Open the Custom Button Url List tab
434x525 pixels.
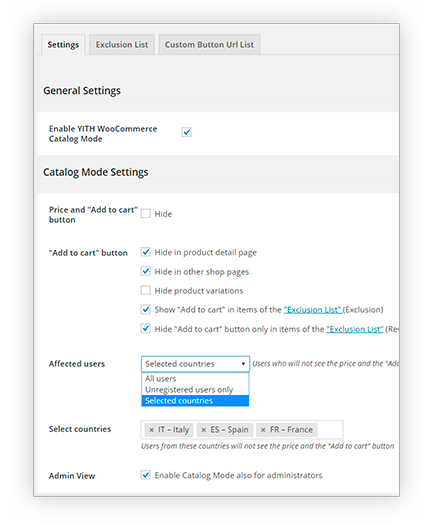[209, 45]
